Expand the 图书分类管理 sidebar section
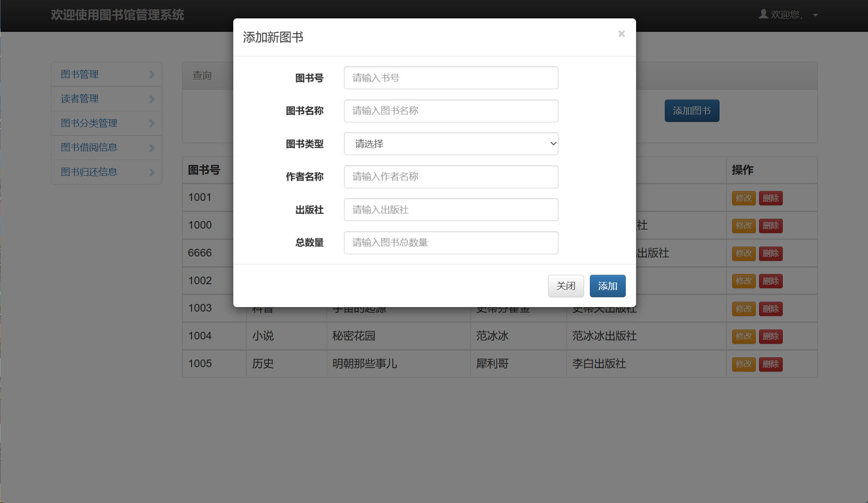The image size is (868, 503). coord(106,123)
